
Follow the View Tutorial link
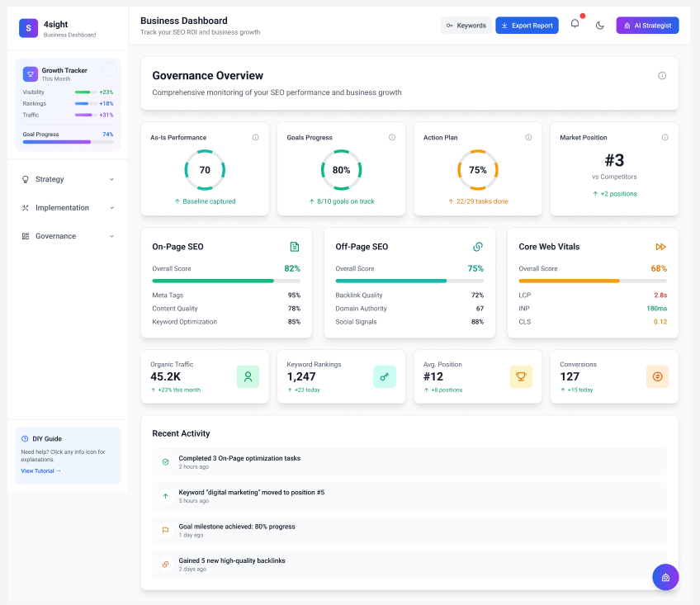click(40, 470)
